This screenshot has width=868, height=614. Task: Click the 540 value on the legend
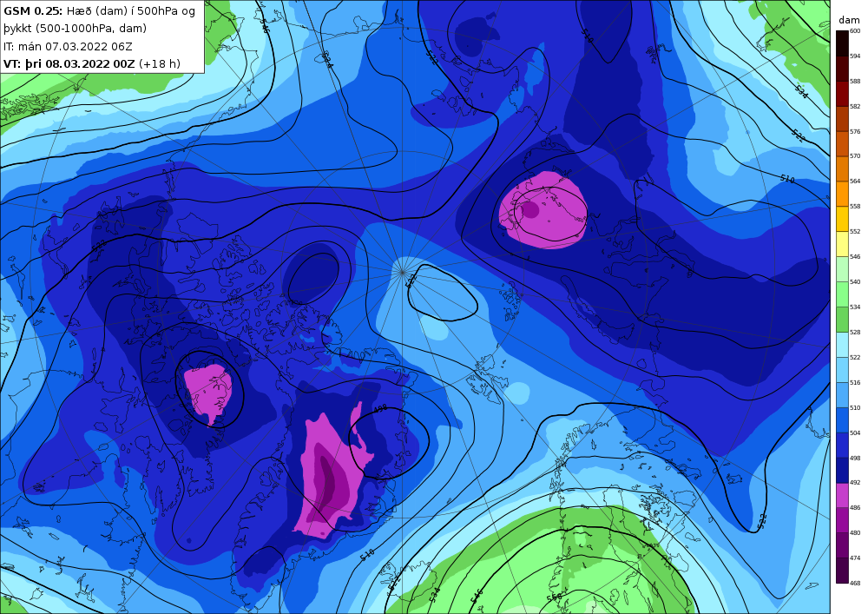855,281
